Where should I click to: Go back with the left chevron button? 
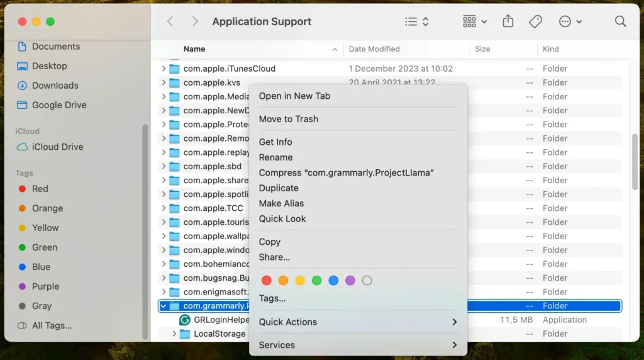pos(170,21)
